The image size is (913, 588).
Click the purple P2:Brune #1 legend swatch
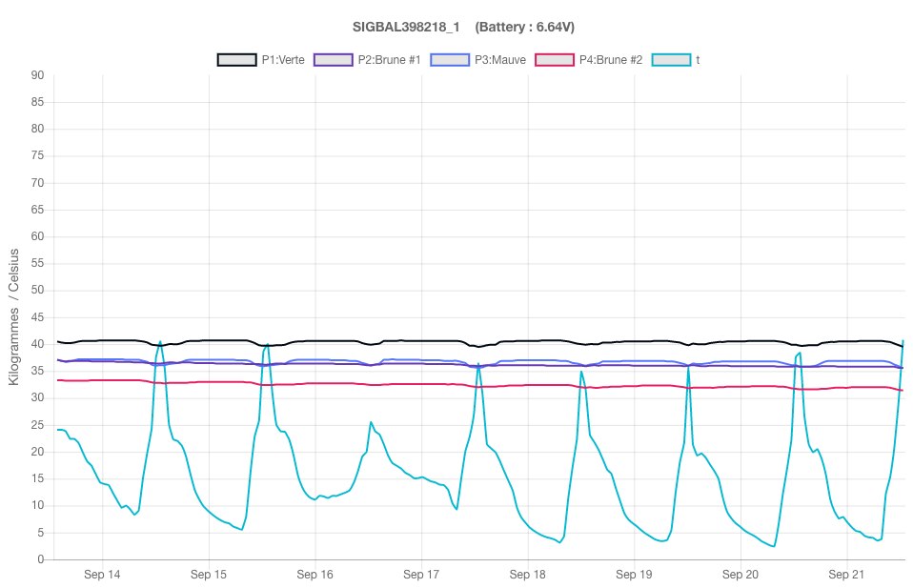coord(333,59)
